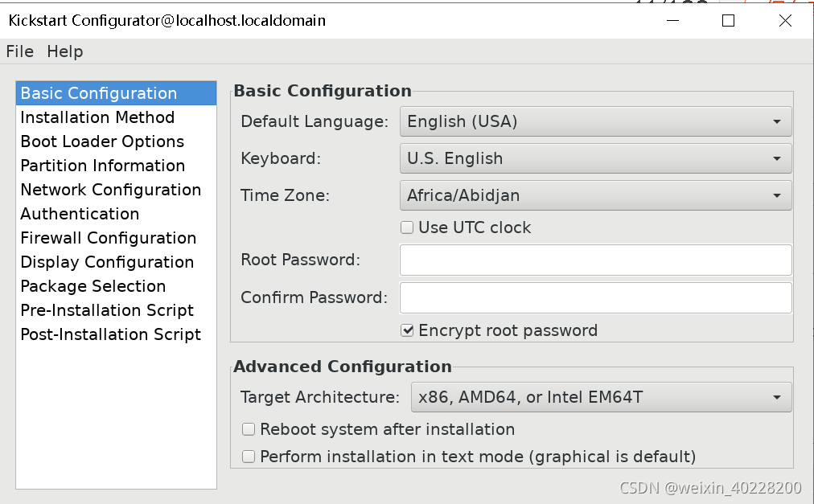
Task: Select Network Configuration from the list
Action: pyautogui.click(x=110, y=190)
